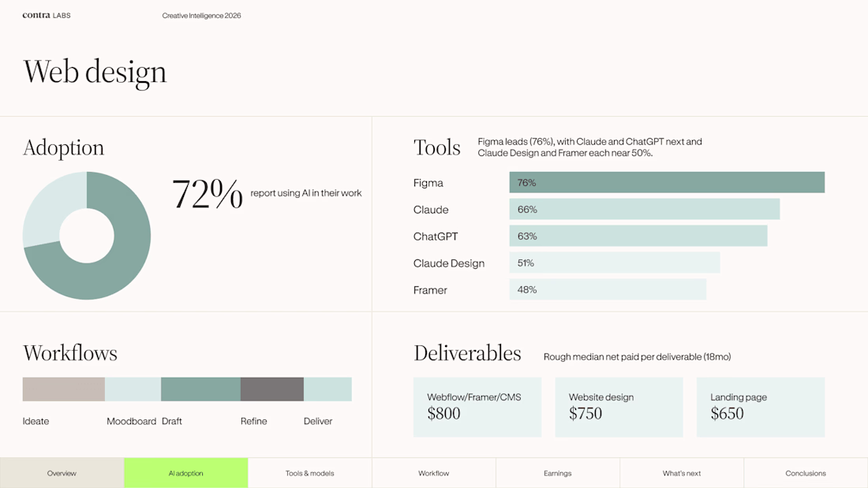The image size is (868, 488).
Task: Open the Website design $750 card
Action: coord(619,408)
